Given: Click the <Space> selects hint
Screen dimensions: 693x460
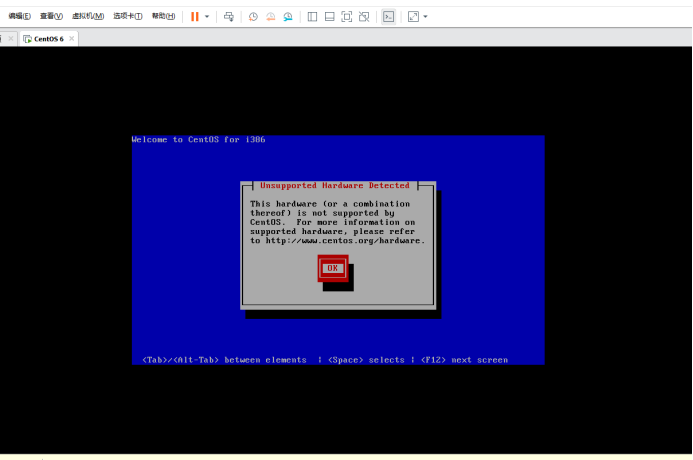Looking at the screenshot, I should 366,360.
